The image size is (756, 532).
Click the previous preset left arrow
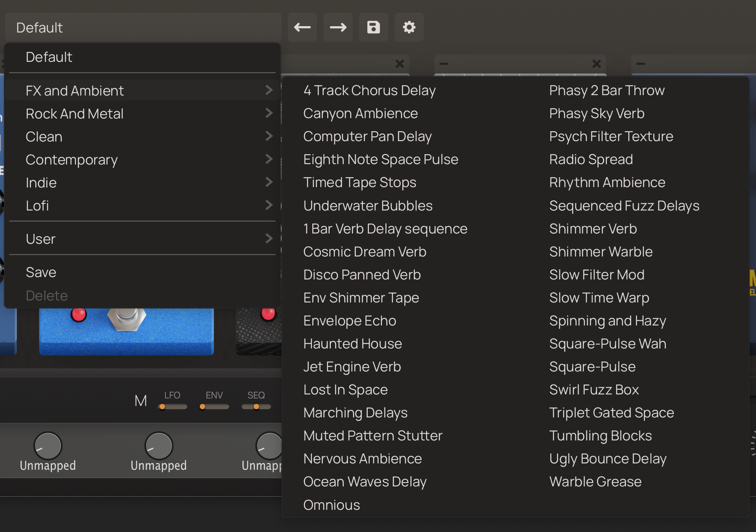[x=302, y=27]
